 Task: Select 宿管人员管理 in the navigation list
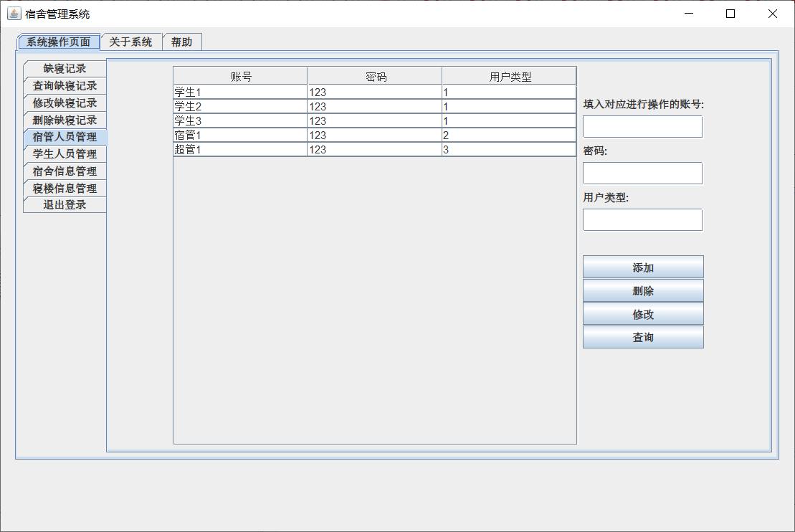(64, 136)
